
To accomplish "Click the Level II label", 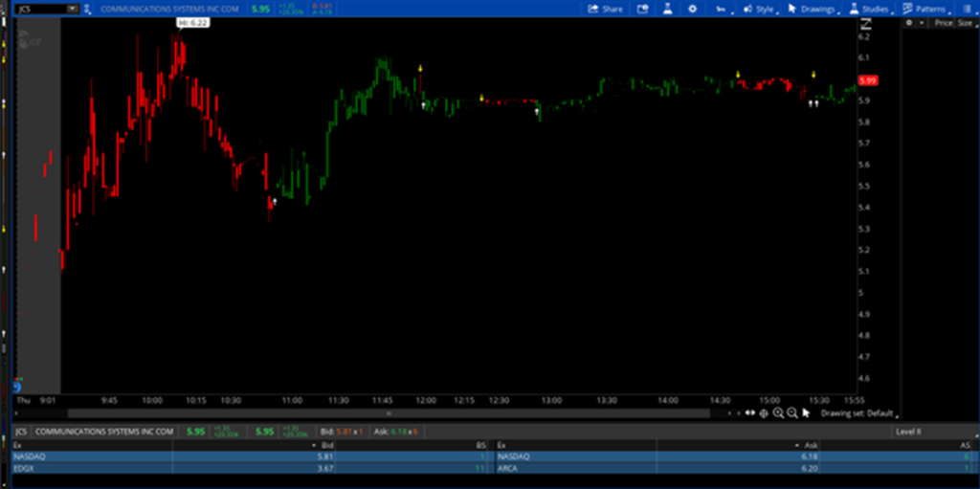I will (908, 432).
